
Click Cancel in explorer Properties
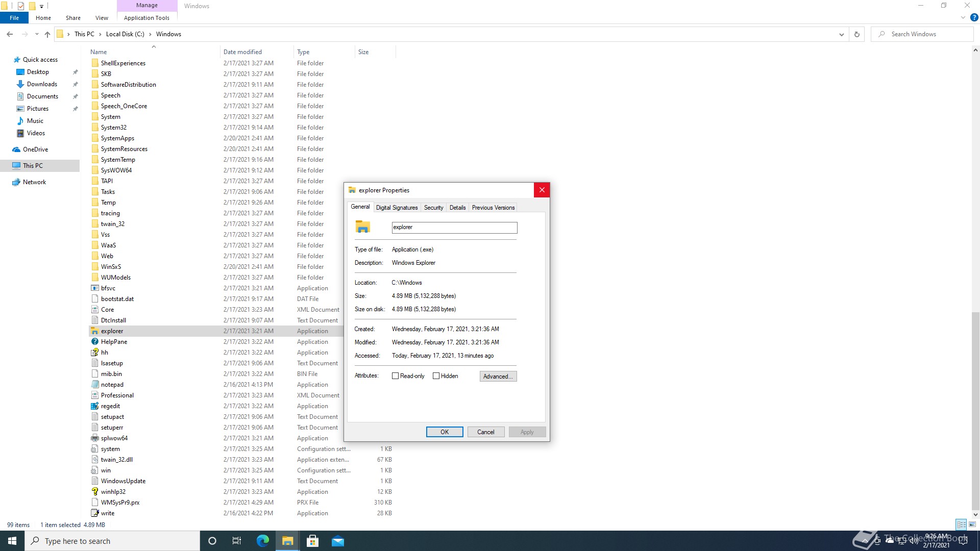coord(485,432)
